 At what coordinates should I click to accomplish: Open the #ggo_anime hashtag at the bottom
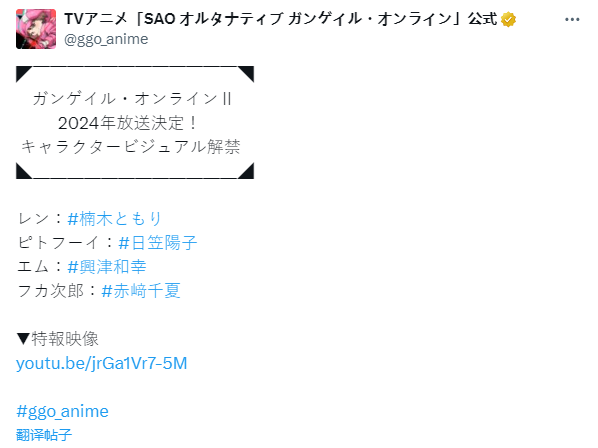point(63,411)
